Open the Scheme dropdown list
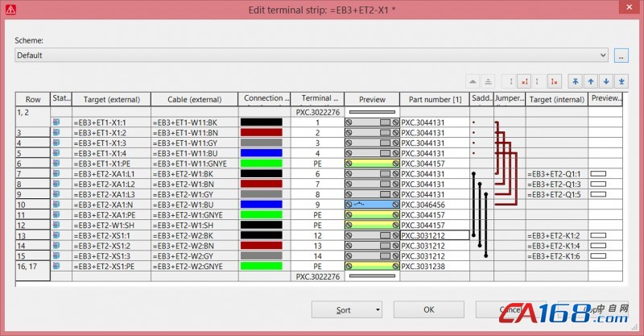The height and width of the screenshot is (336, 644). [x=603, y=55]
